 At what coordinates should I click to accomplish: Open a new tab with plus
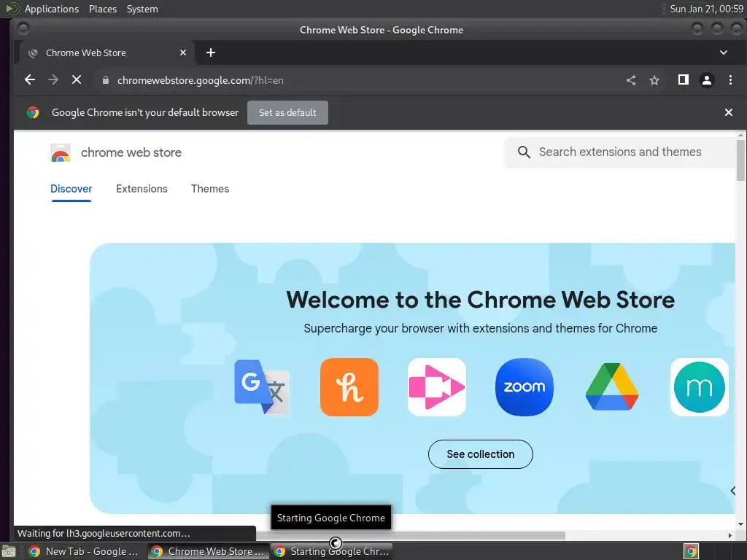click(x=211, y=52)
